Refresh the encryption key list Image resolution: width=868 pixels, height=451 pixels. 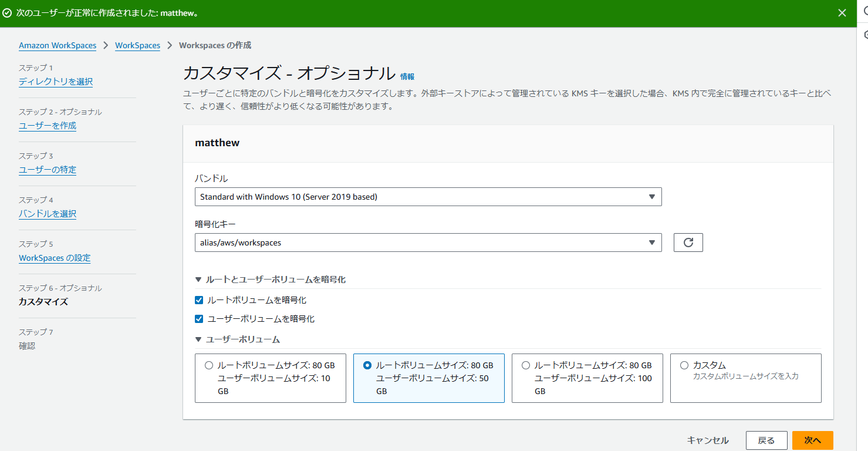click(x=687, y=242)
